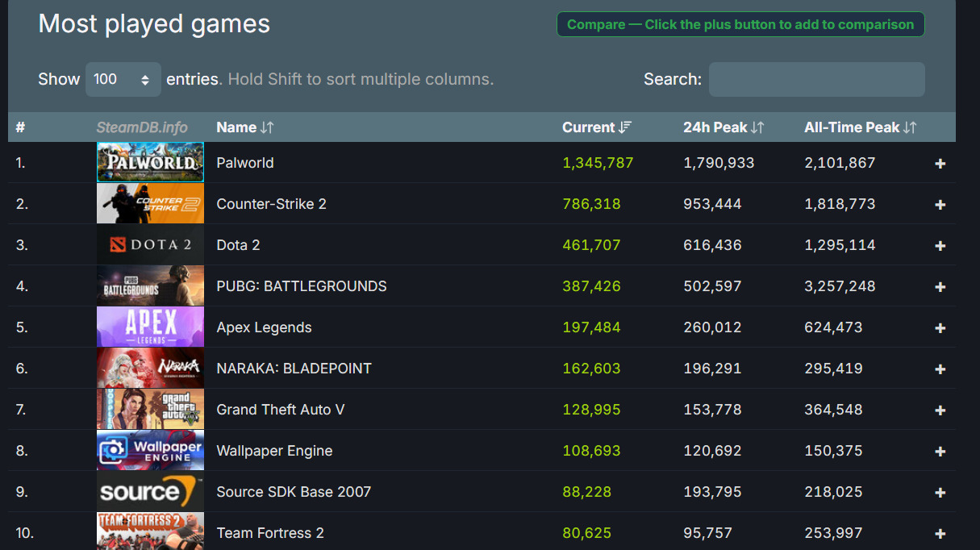Open the Team Fortress 2 game link
This screenshot has width=980, height=550.
pyautogui.click(x=270, y=533)
